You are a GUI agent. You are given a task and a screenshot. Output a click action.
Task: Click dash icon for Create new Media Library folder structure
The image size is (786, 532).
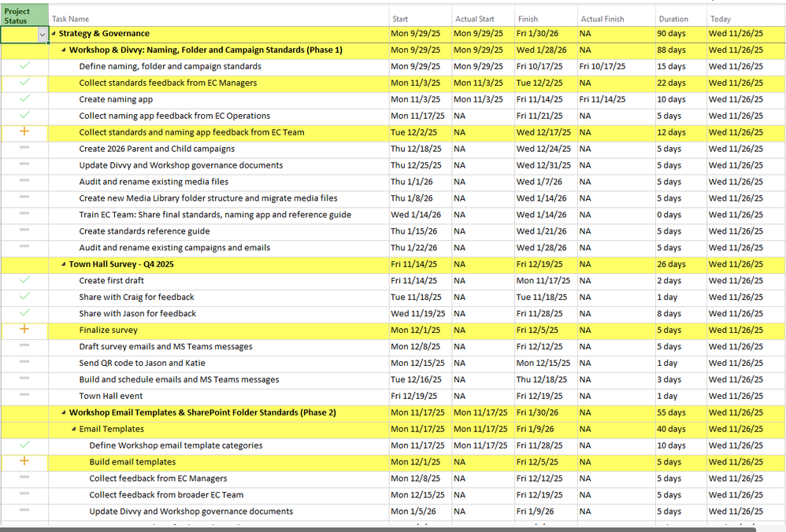(x=24, y=197)
